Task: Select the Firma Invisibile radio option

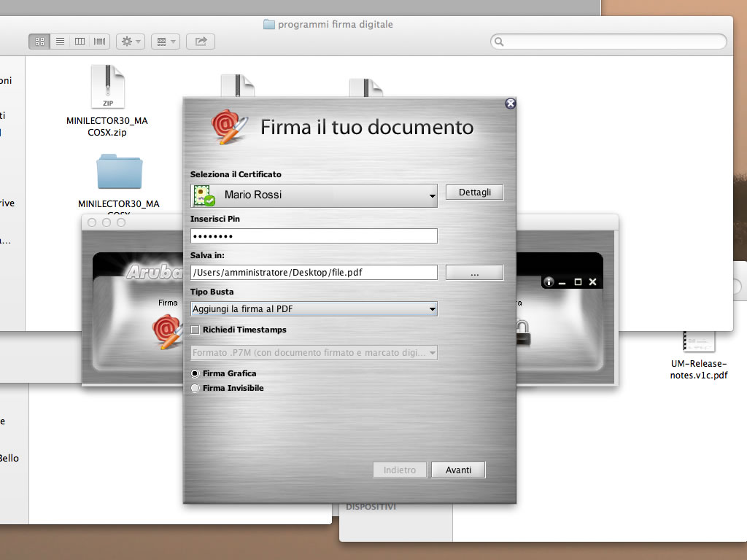Action: coord(195,389)
